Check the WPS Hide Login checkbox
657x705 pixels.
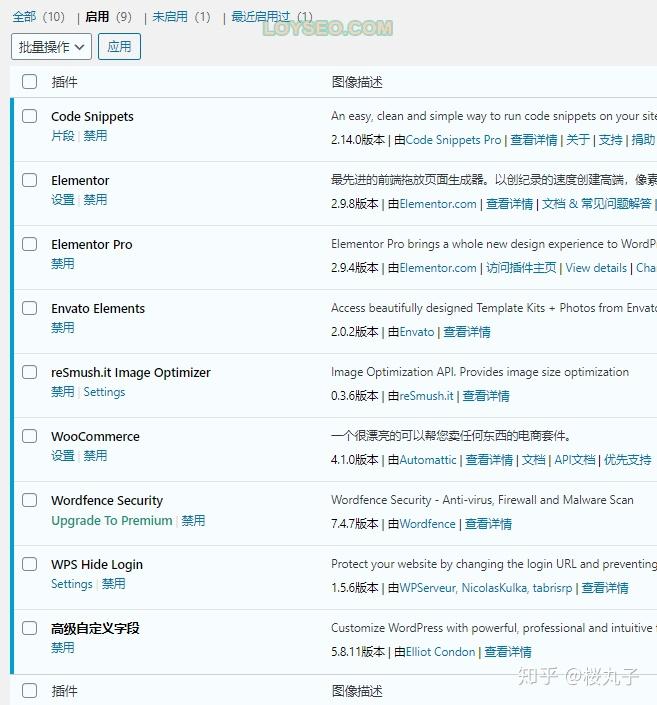(x=30, y=564)
